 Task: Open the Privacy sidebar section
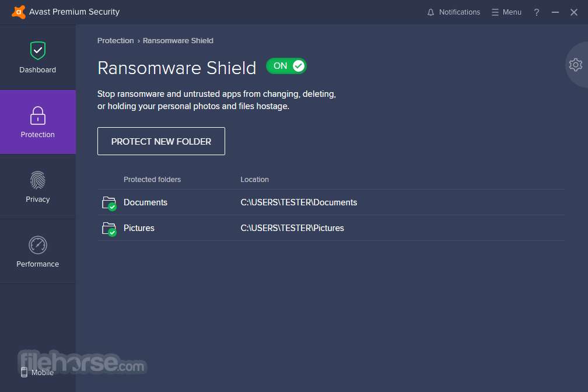(37, 187)
